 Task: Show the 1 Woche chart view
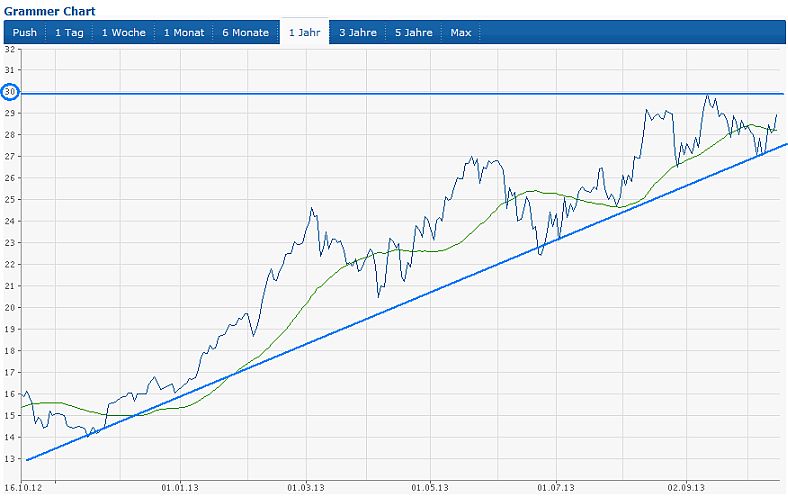[x=123, y=33]
